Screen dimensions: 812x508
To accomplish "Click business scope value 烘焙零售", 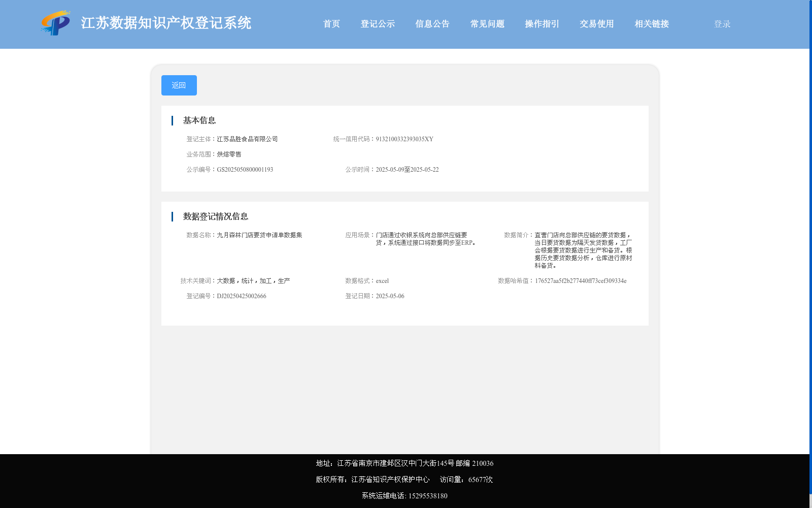I will tap(229, 154).
